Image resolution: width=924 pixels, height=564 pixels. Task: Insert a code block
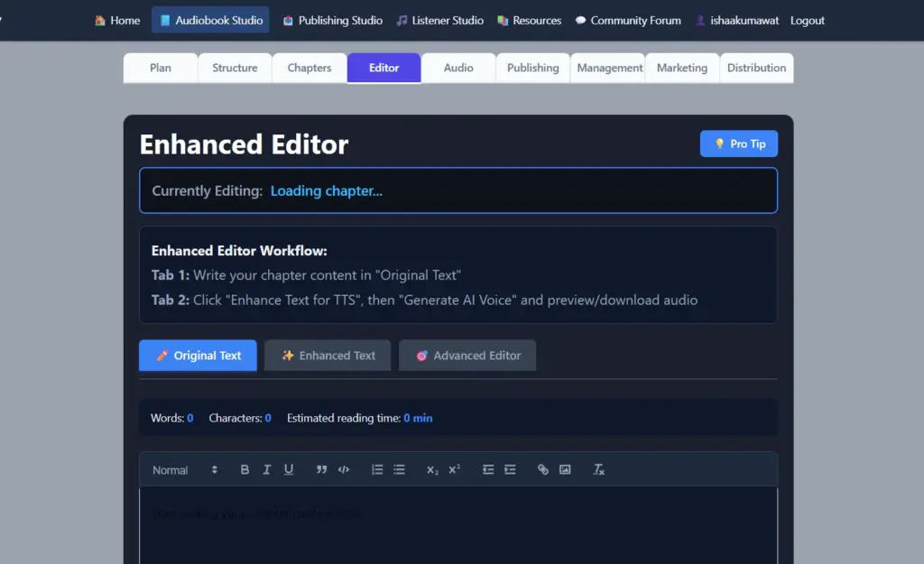point(344,469)
